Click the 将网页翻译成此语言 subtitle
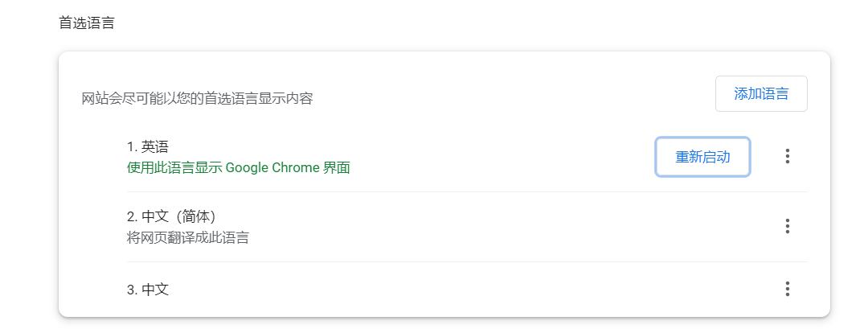Image resolution: width=868 pixels, height=329 pixels. pyautogui.click(x=187, y=237)
